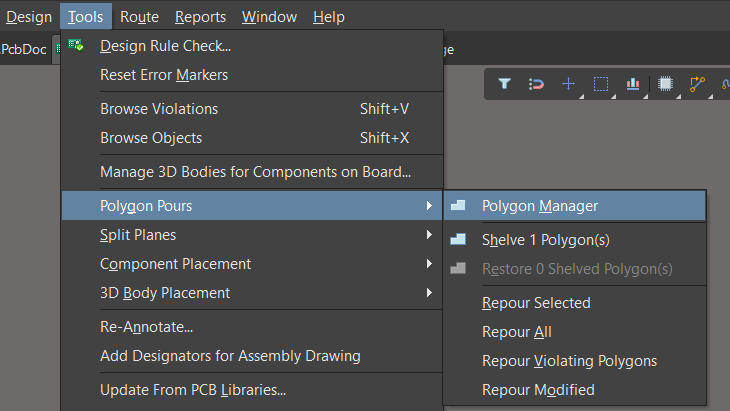Open Polygon Manager from submenu

click(x=575, y=206)
